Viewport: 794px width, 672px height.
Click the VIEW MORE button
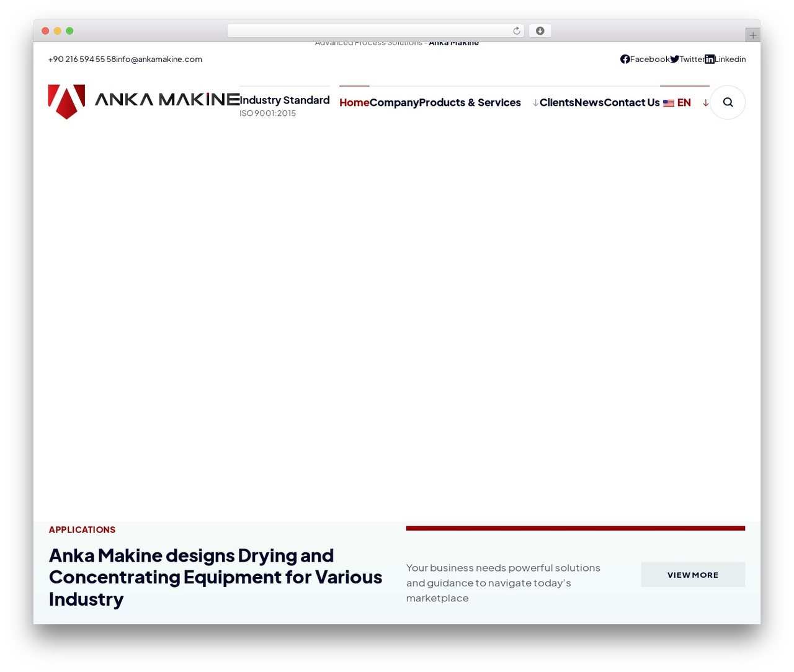click(693, 575)
